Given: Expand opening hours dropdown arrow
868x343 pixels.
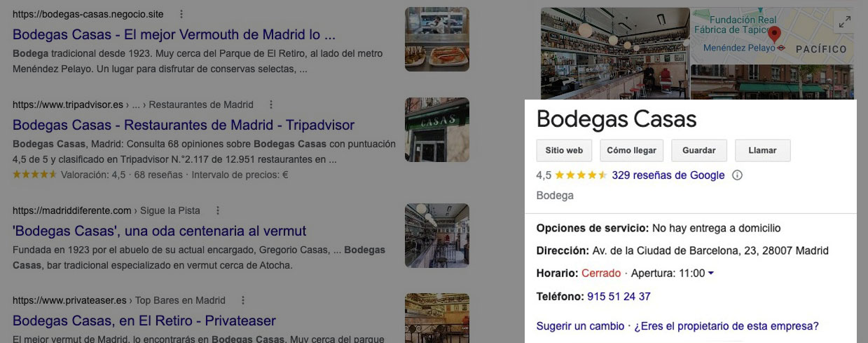Looking at the screenshot, I should (x=711, y=273).
